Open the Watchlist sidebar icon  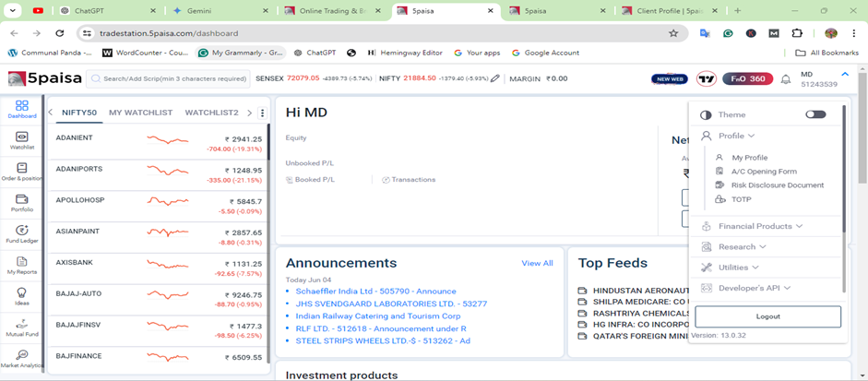(21, 140)
